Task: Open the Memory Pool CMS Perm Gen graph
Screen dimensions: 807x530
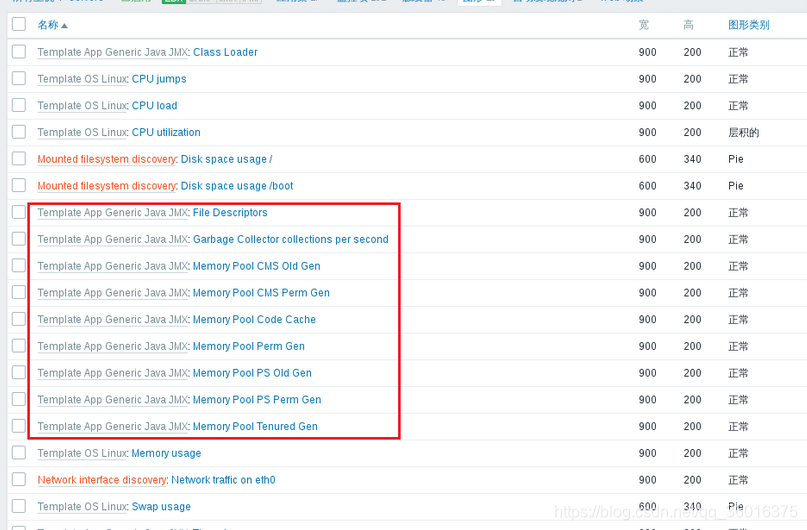Action: pos(261,293)
